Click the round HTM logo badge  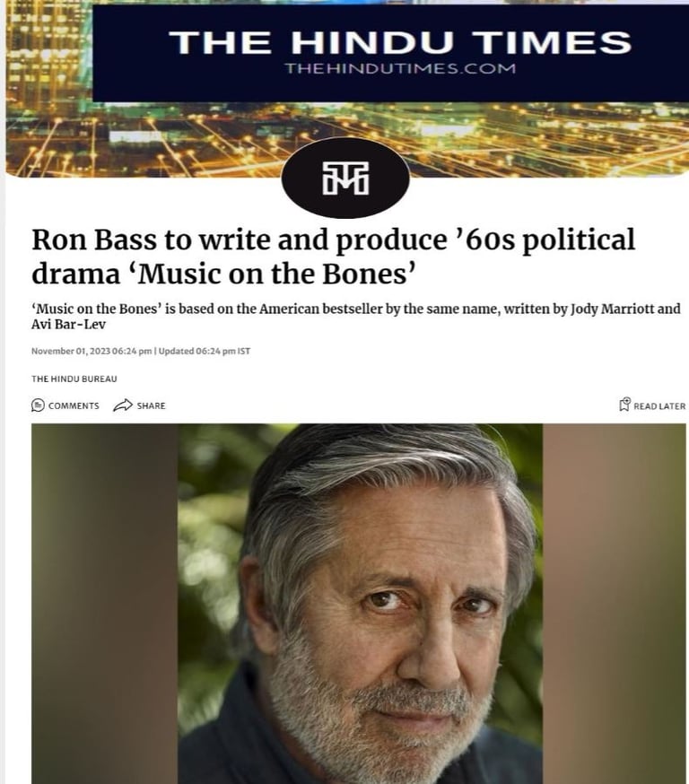coord(345,178)
